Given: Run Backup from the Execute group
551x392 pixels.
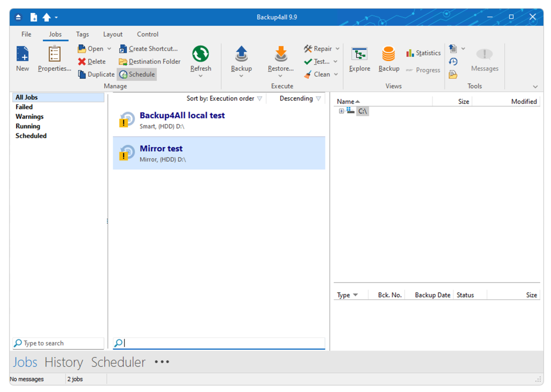Looking at the screenshot, I should click(x=241, y=58).
